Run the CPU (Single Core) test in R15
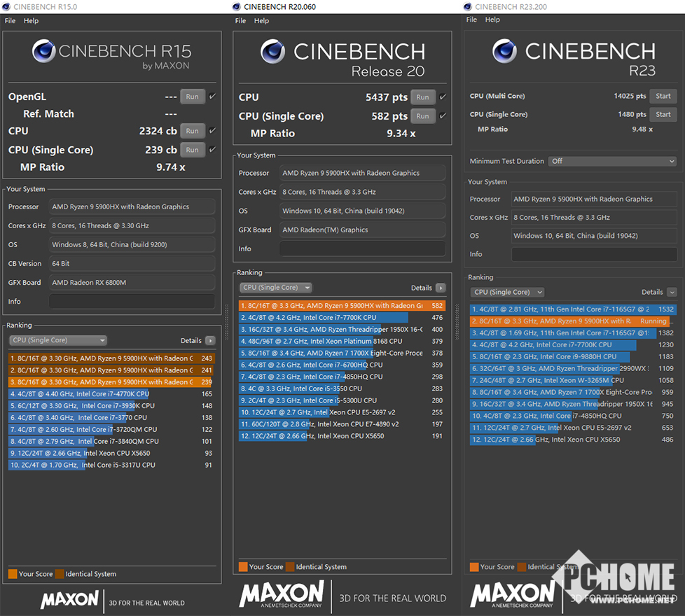 (192, 150)
